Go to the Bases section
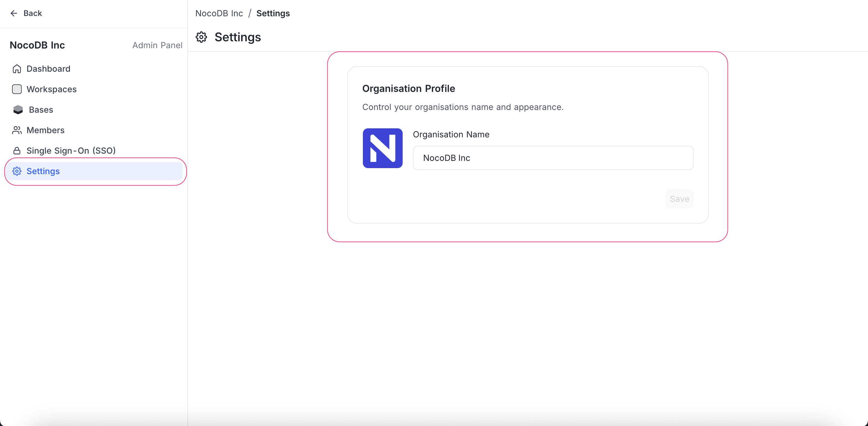This screenshot has width=868, height=426. 41,110
